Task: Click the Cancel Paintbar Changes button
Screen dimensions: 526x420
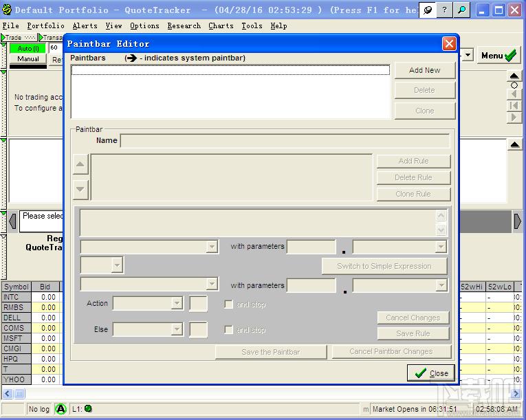Action: click(x=391, y=351)
